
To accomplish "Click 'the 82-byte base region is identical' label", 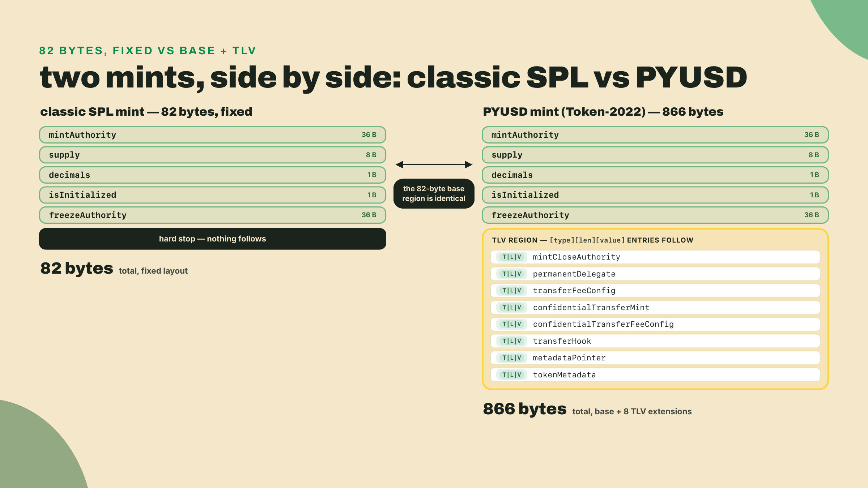I will (434, 194).
